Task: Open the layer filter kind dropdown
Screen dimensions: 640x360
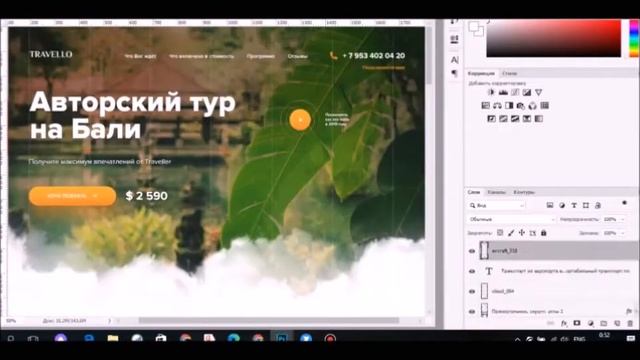Action: (497, 205)
